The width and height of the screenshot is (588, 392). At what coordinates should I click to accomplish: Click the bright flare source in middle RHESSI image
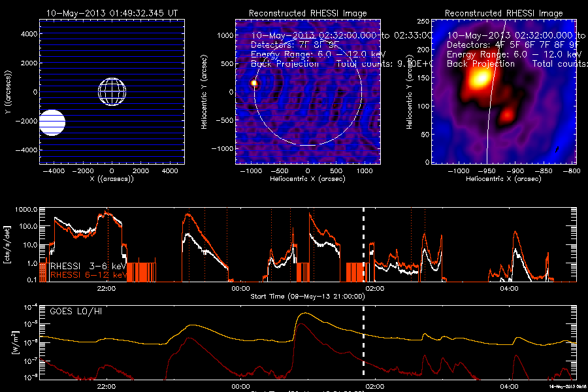click(254, 83)
